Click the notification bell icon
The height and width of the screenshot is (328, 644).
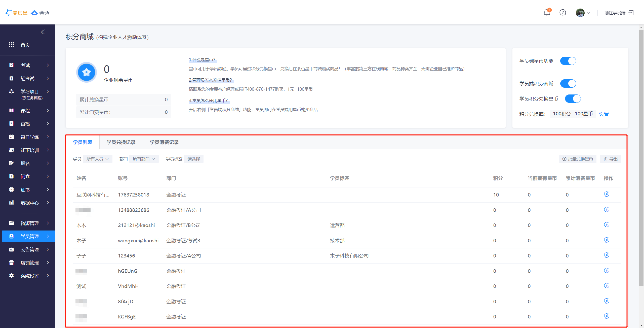pos(547,12)
